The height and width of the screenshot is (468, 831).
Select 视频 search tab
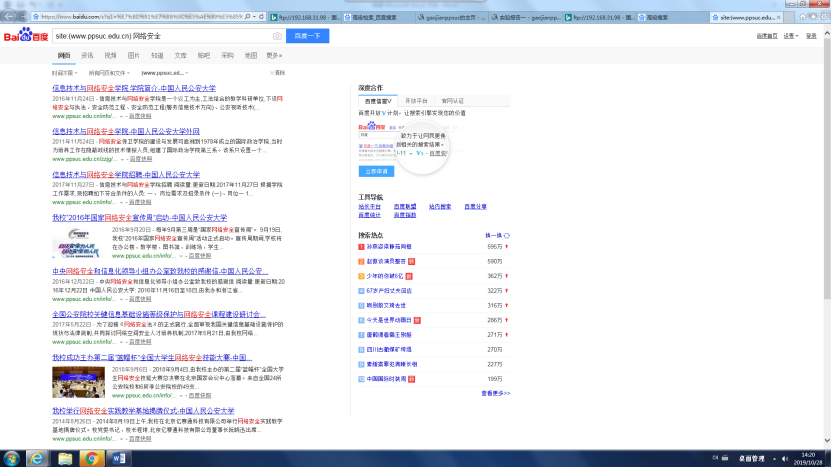pyautogui.click(x=110, y=55)
